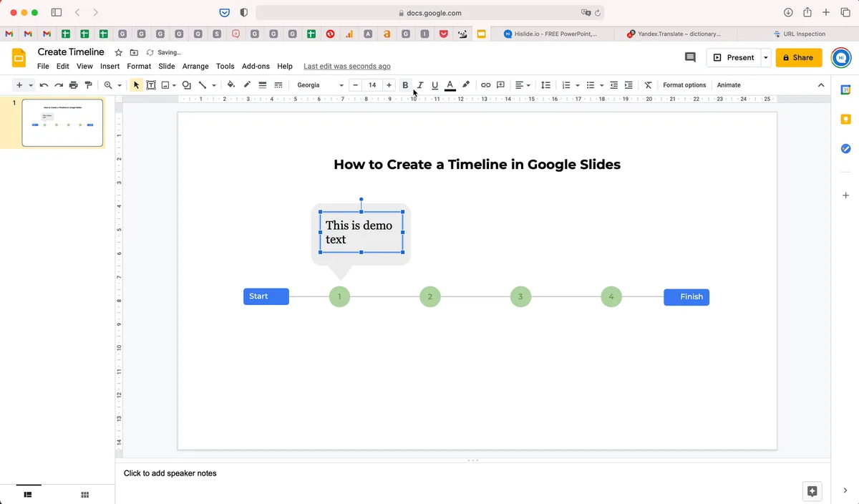Screen dimensions: 859x504
Task: Insert a link
Action: [x=485, y=85]
